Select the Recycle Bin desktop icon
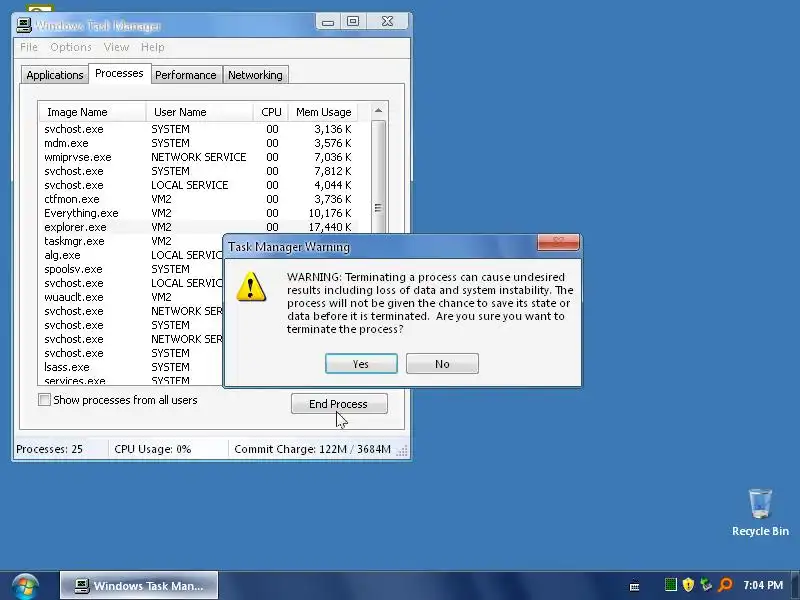800x600 pixels. coord(760,512)
